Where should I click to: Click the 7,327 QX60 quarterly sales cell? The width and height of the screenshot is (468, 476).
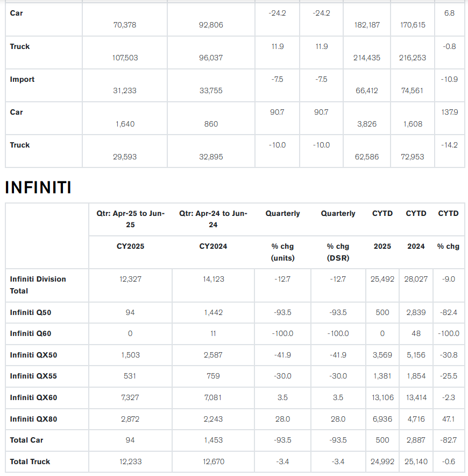click(x=130, y=398)
